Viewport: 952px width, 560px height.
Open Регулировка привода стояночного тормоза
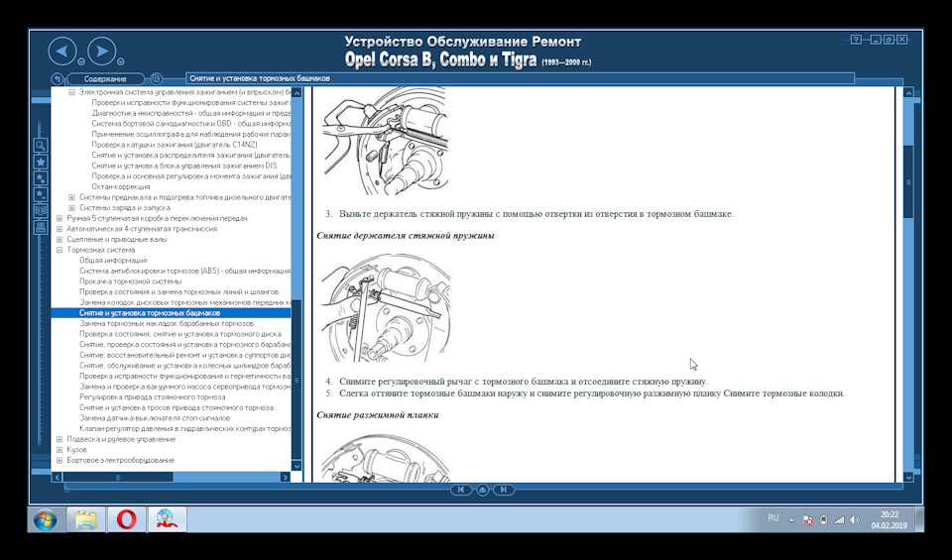tap(152, 396)
